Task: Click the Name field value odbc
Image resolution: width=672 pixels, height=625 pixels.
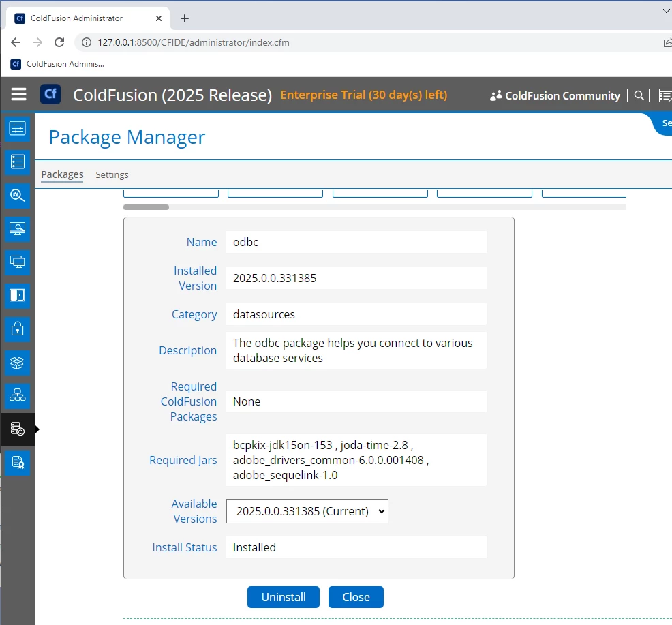Action: [356, 242]
